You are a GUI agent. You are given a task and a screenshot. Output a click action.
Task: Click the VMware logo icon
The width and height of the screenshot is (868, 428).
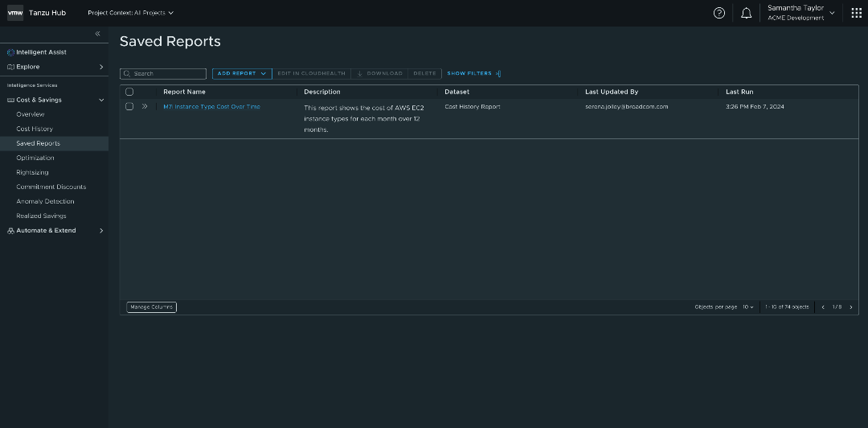click(15, 13)
